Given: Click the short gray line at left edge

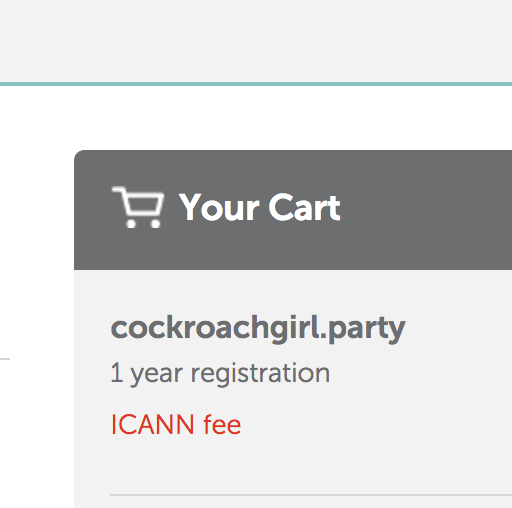Looking at the screenshot, I should point(5,359).
